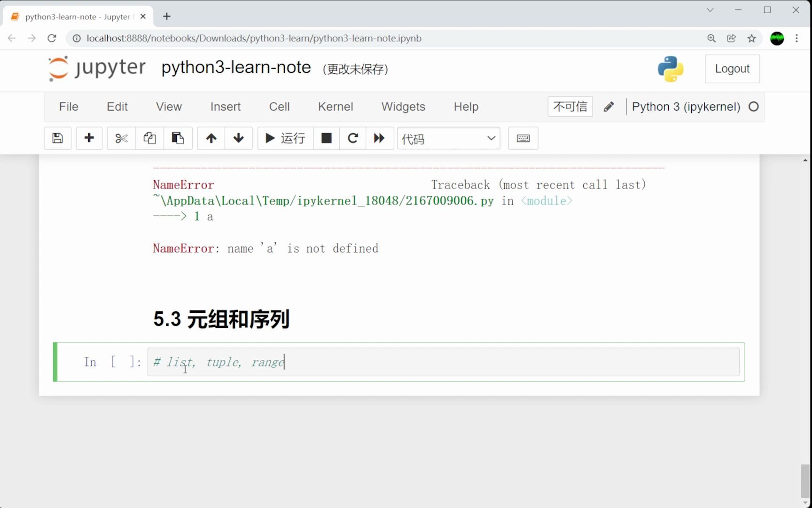Open the command palette keyboard icon
Screen dimensions: 812x508
tap(523, 138)
